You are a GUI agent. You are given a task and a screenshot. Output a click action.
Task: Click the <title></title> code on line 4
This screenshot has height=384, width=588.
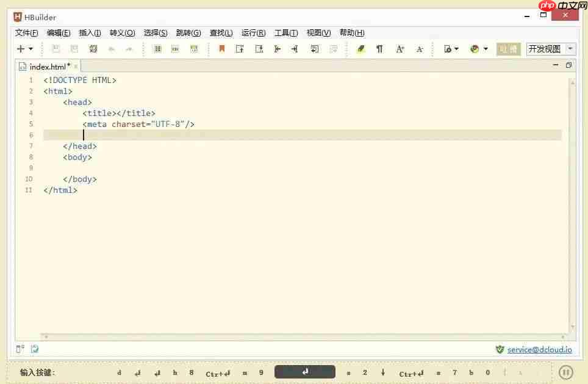(119, 113)
